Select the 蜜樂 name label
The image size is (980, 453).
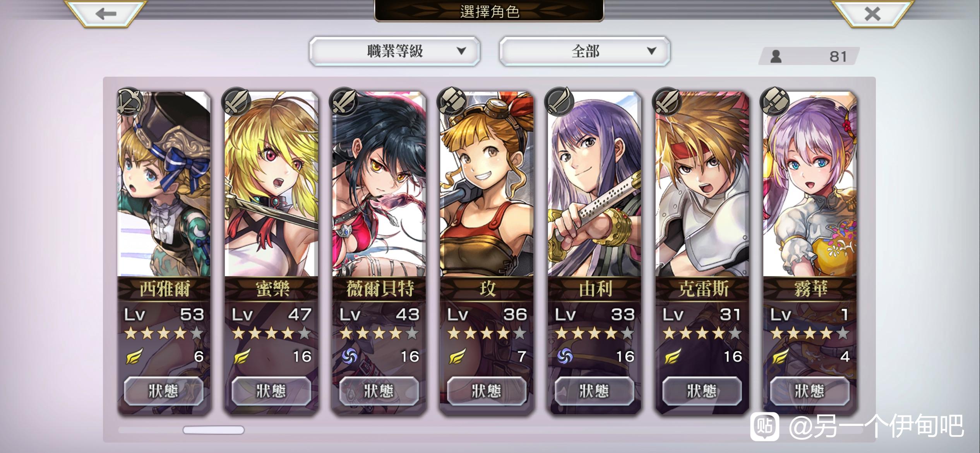point(272,289)
